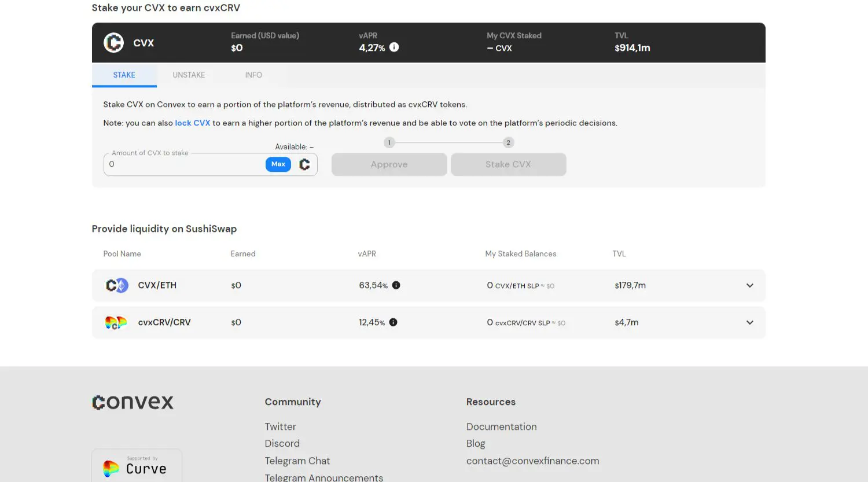Open the Documentation resource link
This screenshot has height=482, width=868.
point(502,426)
